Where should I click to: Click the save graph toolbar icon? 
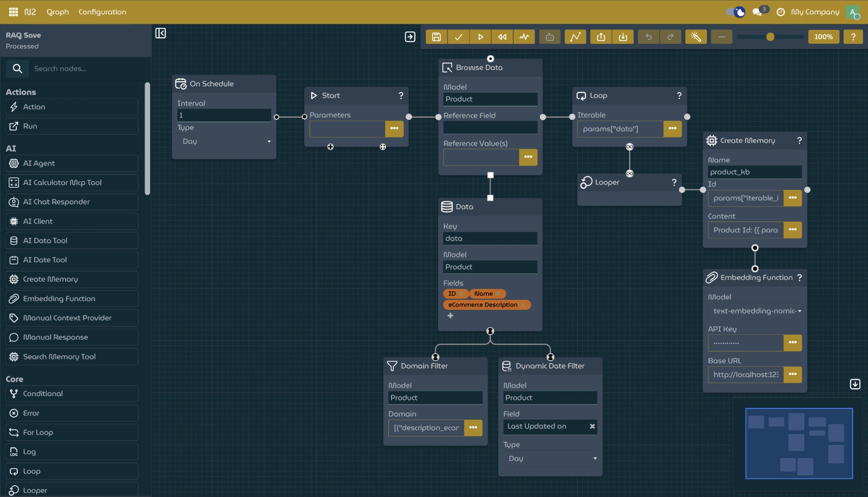coord(436,37)
